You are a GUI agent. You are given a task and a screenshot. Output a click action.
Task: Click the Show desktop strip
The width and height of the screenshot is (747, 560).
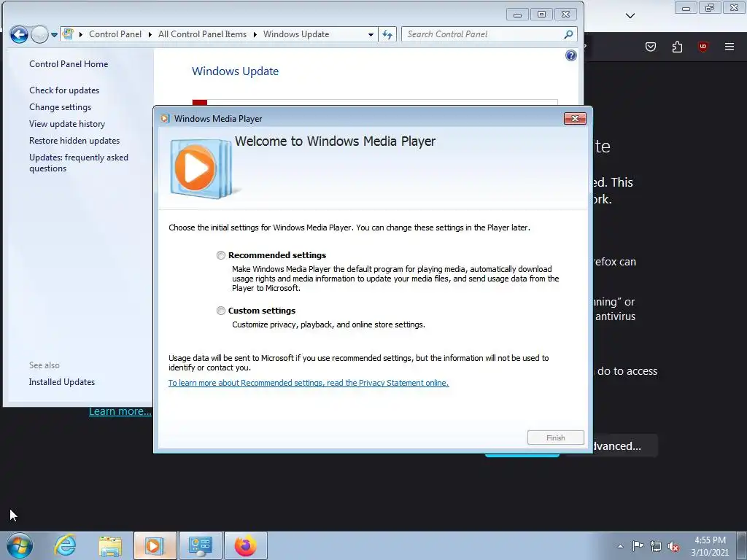[742, 545]
